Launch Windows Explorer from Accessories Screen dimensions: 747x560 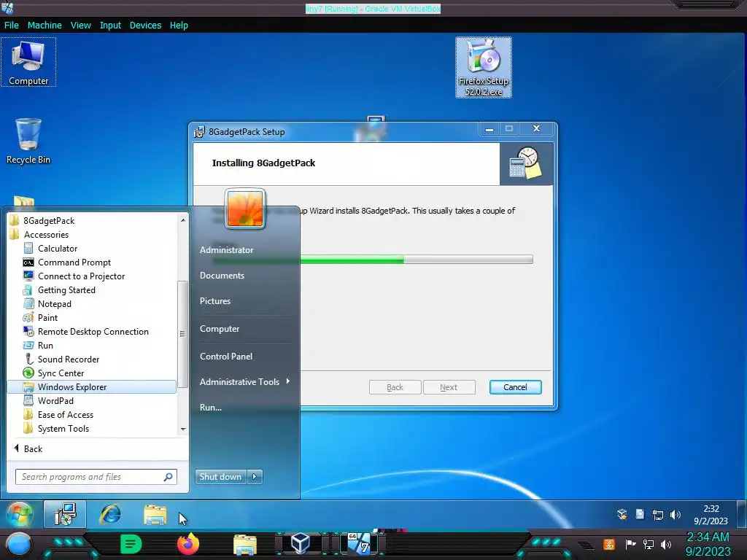(x=92, y=386)
